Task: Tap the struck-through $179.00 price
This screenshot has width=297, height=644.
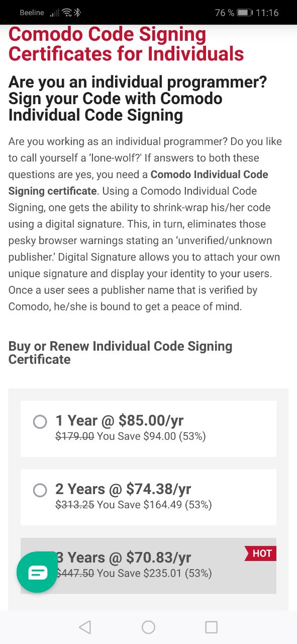Action: [75, 436]
